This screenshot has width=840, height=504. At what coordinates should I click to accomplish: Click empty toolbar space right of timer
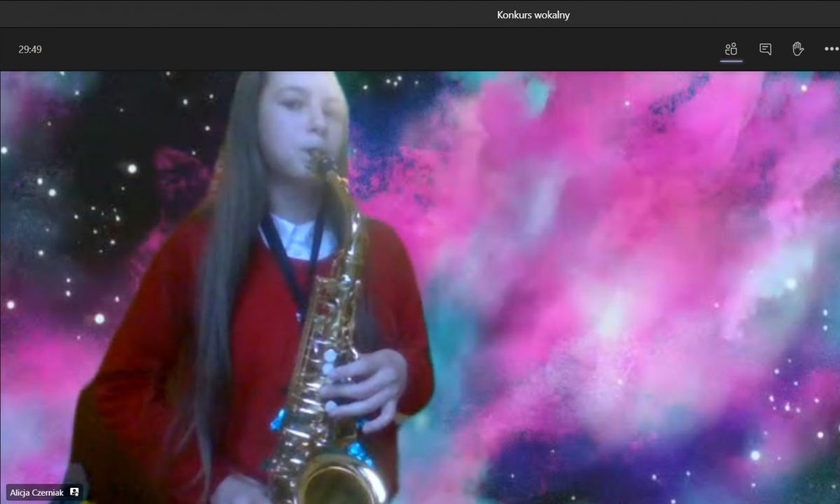pos(350,49)
